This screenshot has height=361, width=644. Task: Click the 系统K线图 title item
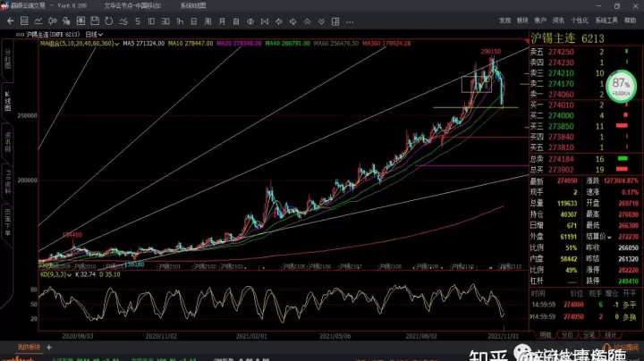point(193,5)
